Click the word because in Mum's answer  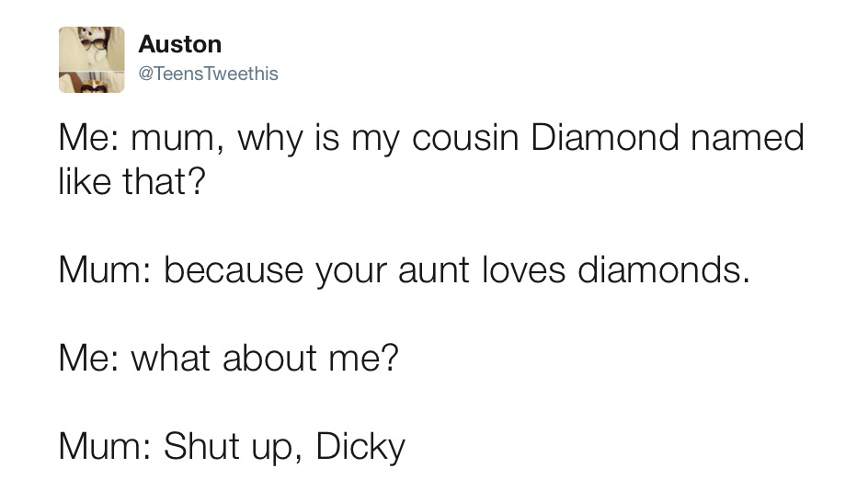pyautogui.click(x=234, y=270)
